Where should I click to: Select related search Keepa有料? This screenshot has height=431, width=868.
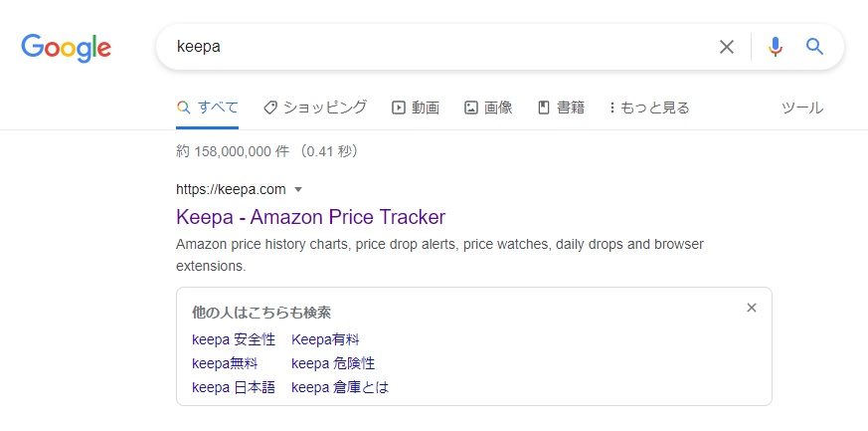tap(325, 339)
